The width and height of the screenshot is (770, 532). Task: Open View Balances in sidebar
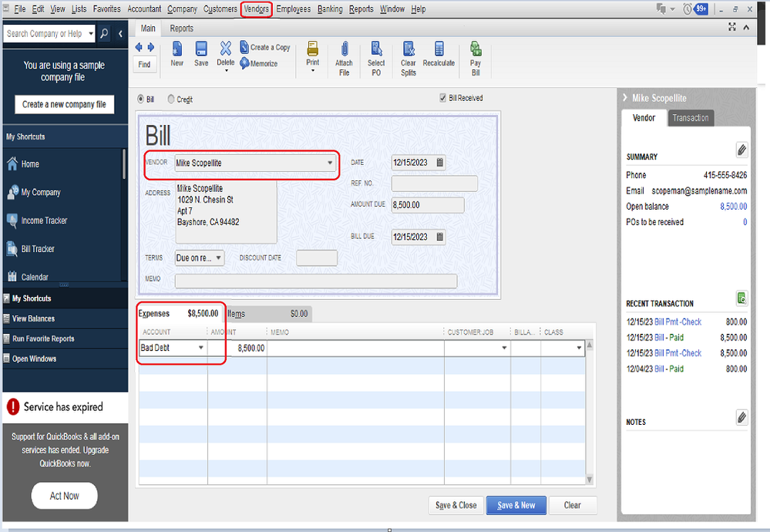[33, 318]
